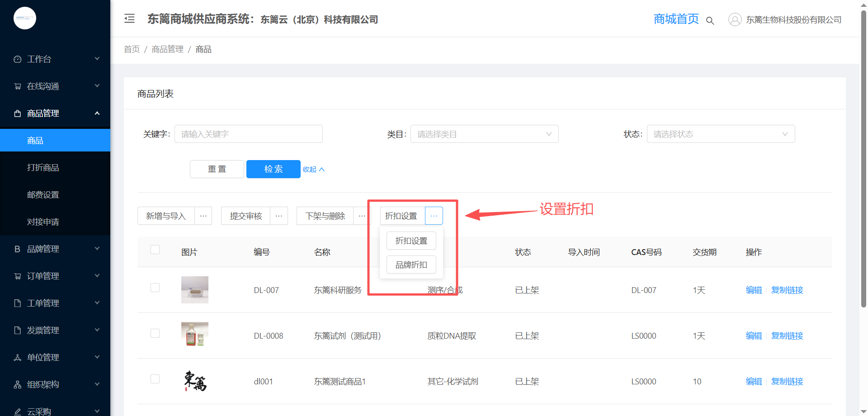Open the 类目 category dropdown
868x416 pixels.
coord(485,134)
